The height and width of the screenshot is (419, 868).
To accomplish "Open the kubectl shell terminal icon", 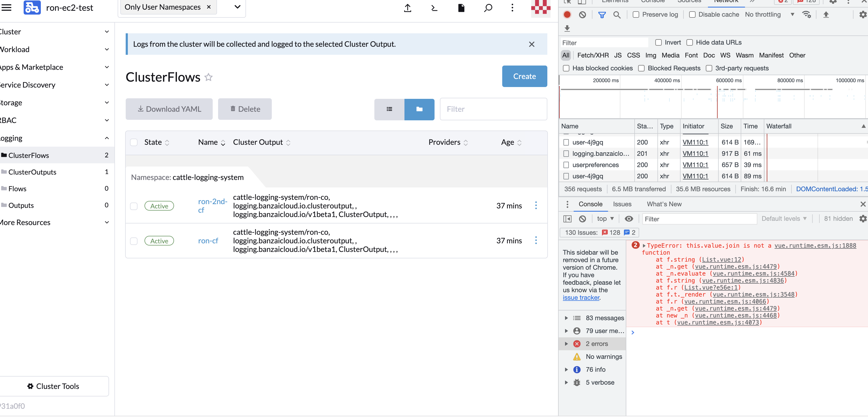I will coord(434,8).
